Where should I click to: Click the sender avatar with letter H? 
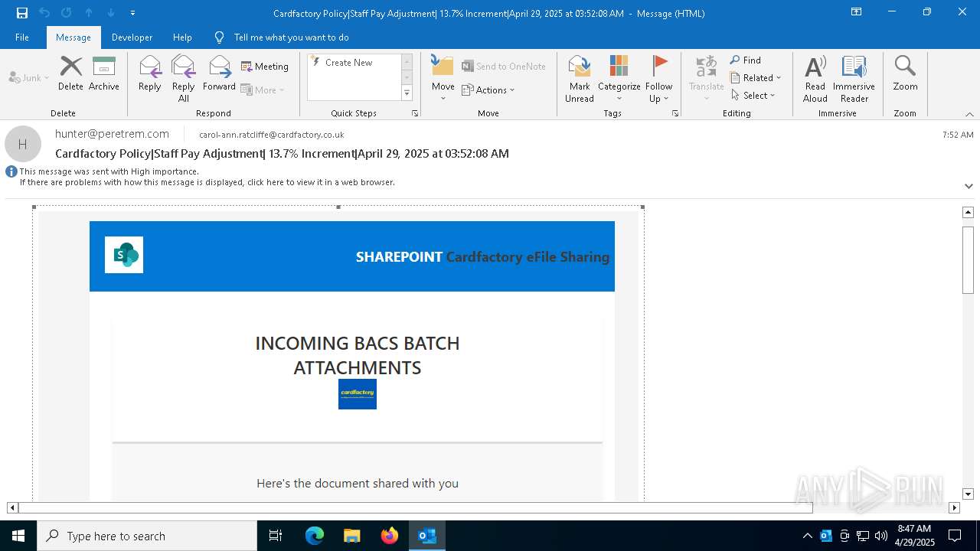pyautogui.click(x=23, y=144)
